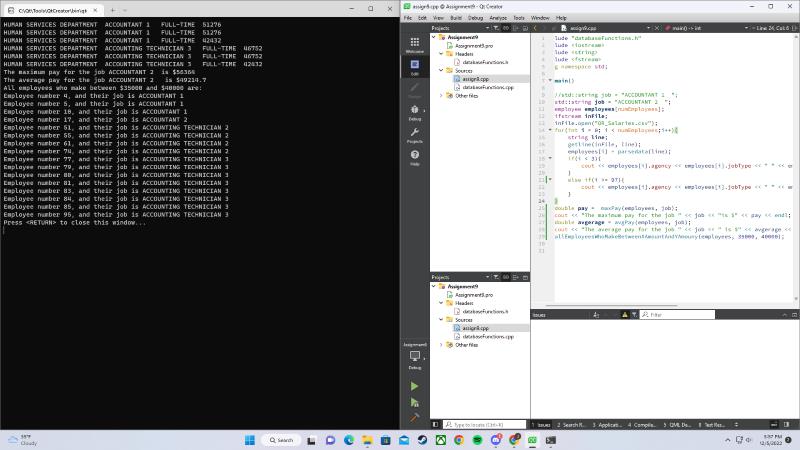Toggle the left sidebar visibility

pyautogui.click(x=435, y=424)
